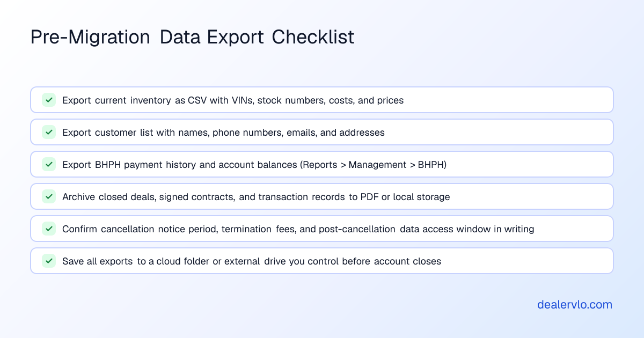This screenshot has width=644, height=338.
Task: Click text 'Archive closed deals, signed contracts'
Action: coord(148,197)
